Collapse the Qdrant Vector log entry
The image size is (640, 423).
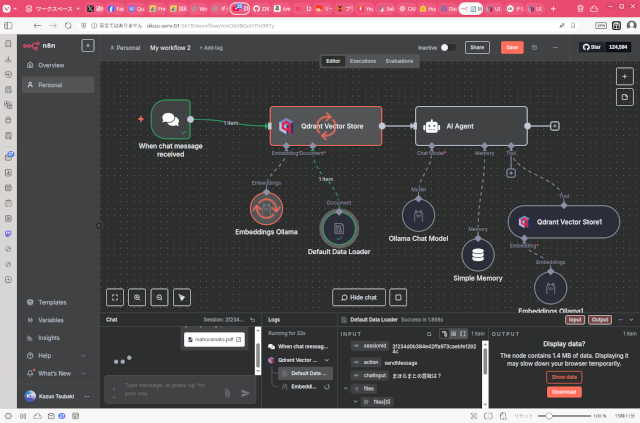click(327, 360)
